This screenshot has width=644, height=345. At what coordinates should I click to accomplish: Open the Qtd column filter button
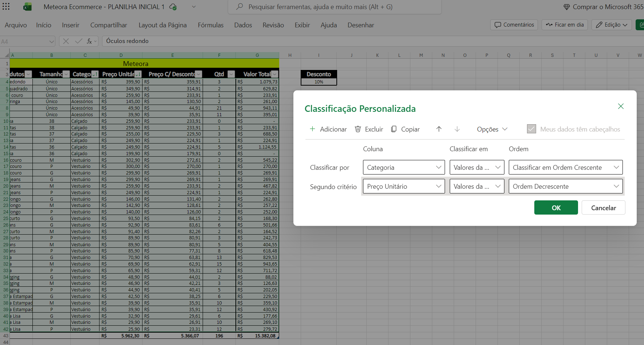231,74
